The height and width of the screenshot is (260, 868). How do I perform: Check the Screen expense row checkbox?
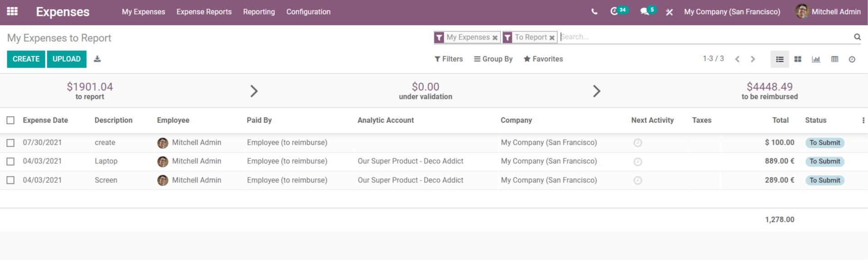point(10,180)
